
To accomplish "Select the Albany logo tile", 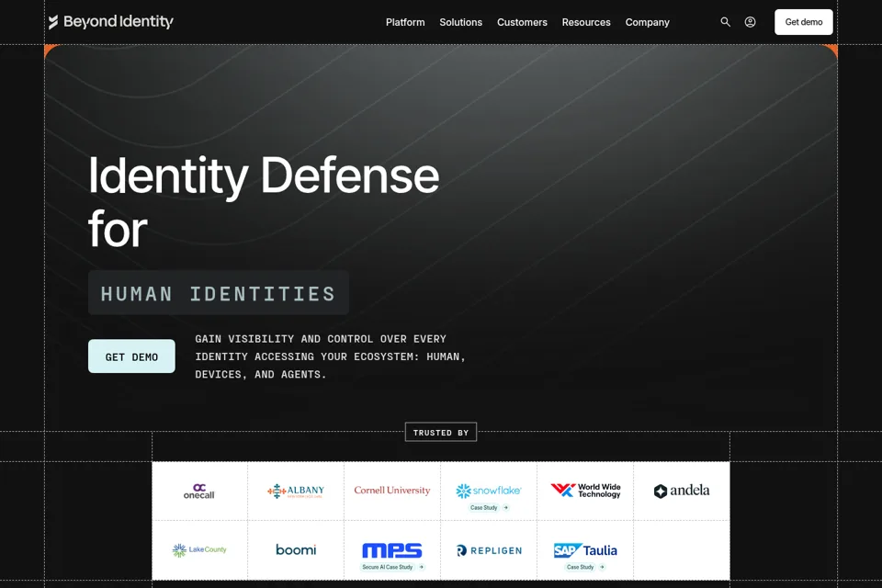I will click(296, 491).
